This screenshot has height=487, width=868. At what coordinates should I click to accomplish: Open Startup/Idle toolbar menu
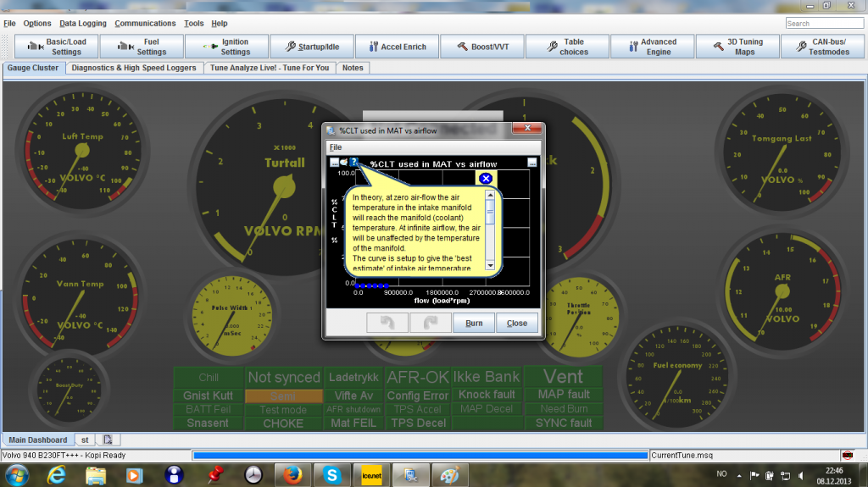pos(312,47)
